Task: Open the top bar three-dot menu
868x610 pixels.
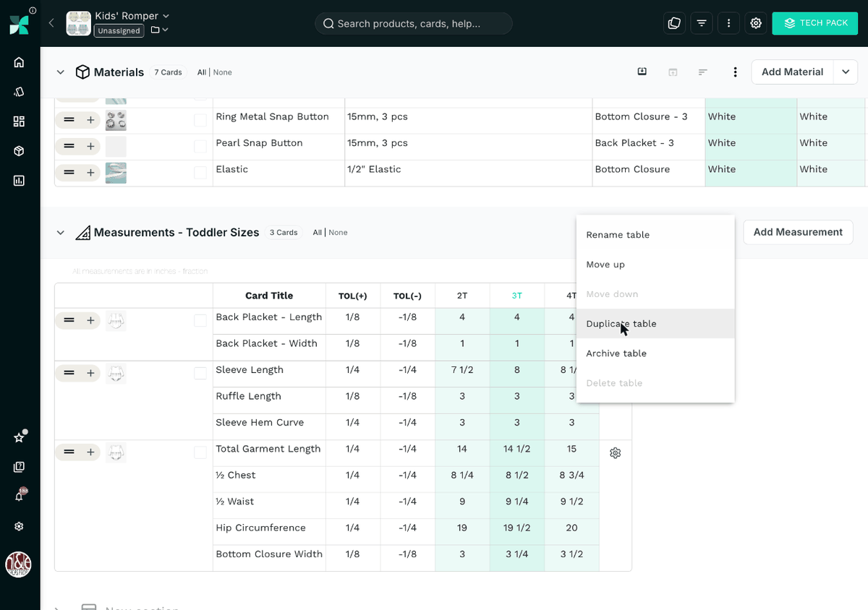Action: tap(729, 23)
